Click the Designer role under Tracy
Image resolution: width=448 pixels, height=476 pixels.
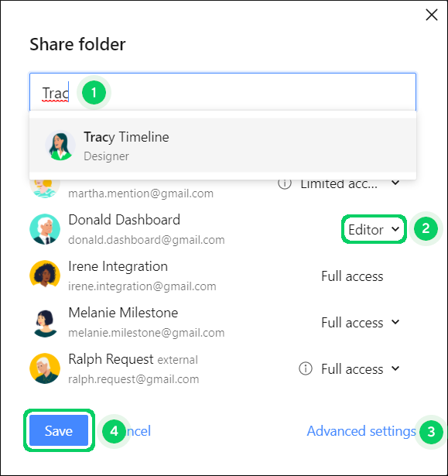106,156
